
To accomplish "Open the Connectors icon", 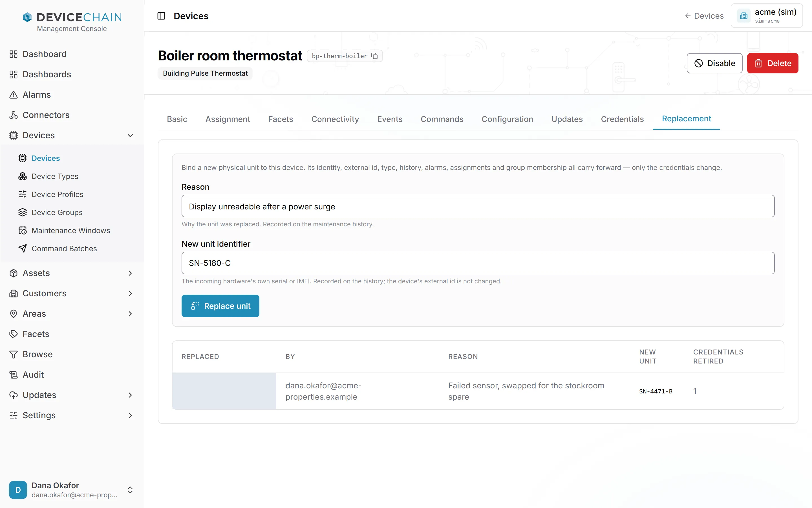I will pyautogui.click(x=14, y=115).
